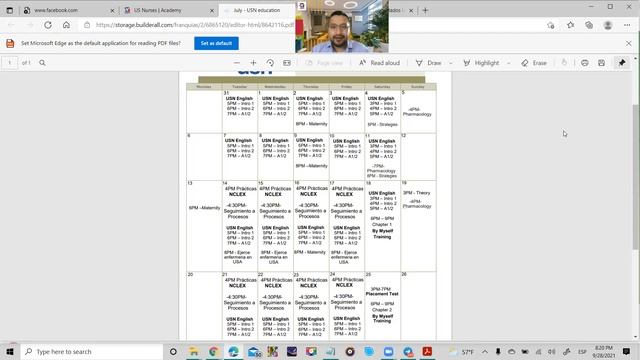Screen dimensions: 640x360
Task: Click the speaker webcam video thumbnail
Action: 342,26
